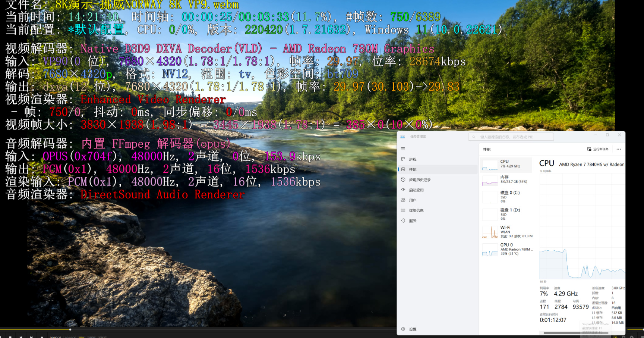
Task: Click the video player seek bar handle
Action: coord(70,329)
